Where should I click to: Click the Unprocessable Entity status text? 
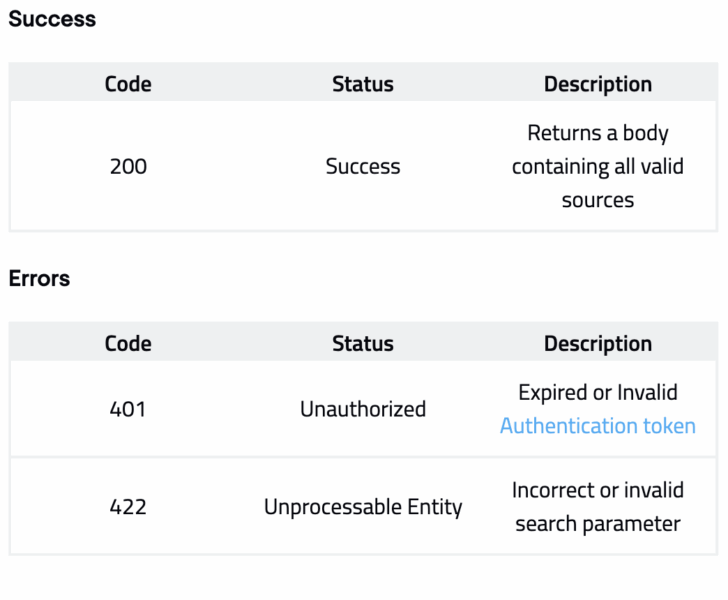pyautogui.click(x=362, y=507)
